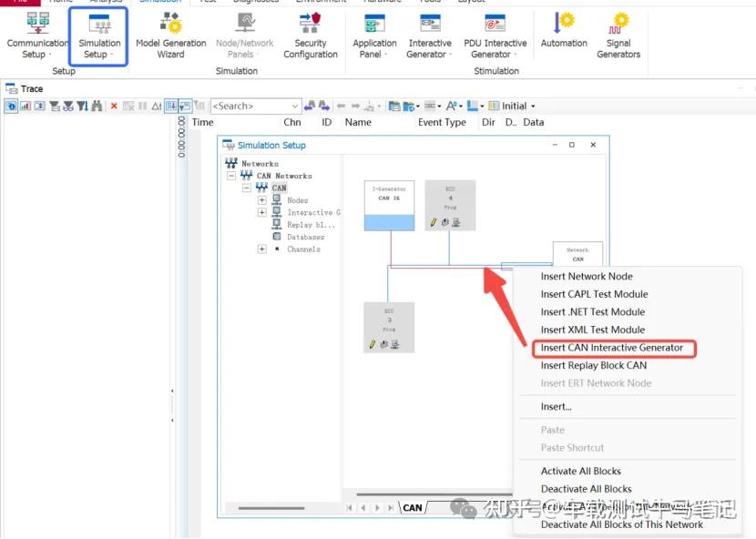Collapse the CAN Networks tree node
The width and height of the screenshot is (756, 539).
point(231,176)
